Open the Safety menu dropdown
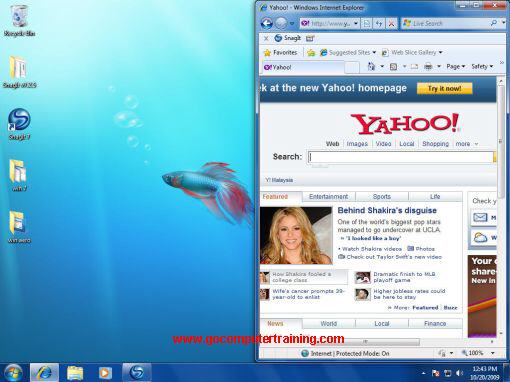This screenshot has height=382, width=510. pos(482,67)
